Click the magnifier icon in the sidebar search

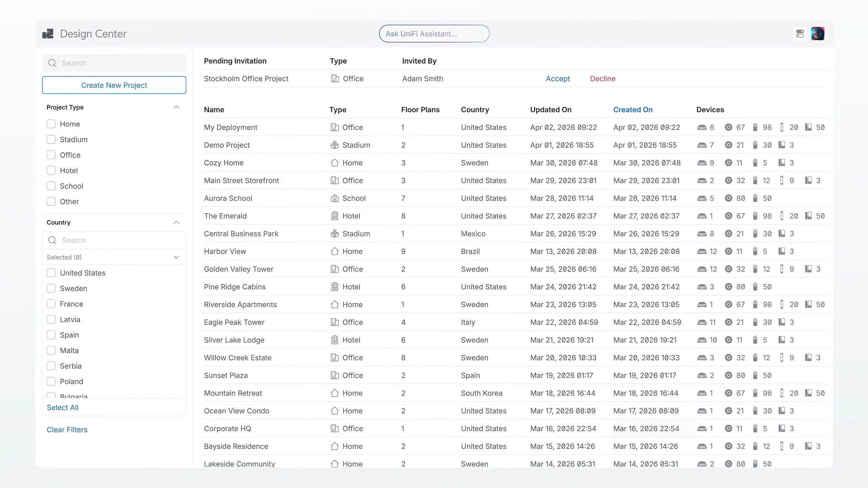click(52, 63)
